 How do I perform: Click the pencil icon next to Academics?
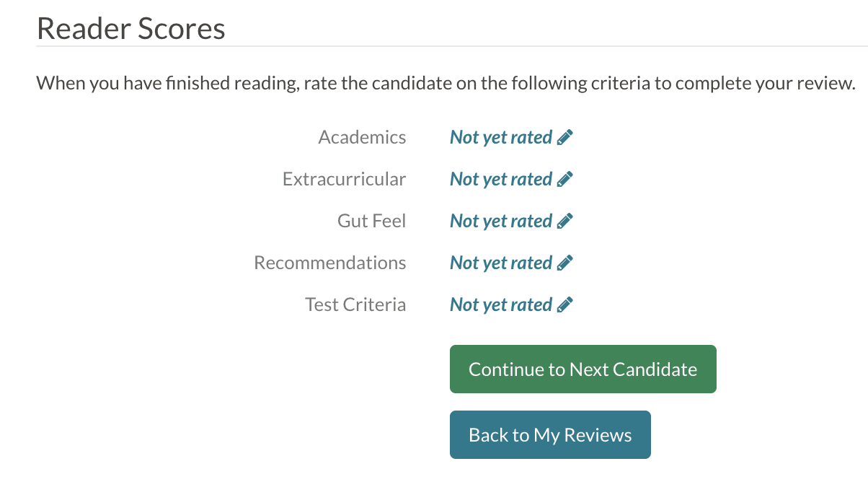click(x=565, y=137)
